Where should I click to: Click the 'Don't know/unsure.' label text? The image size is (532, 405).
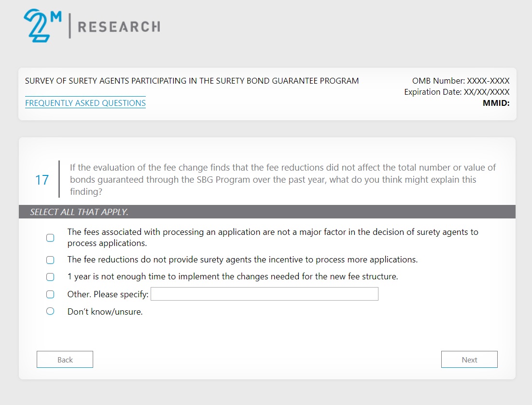pos(105,312)
